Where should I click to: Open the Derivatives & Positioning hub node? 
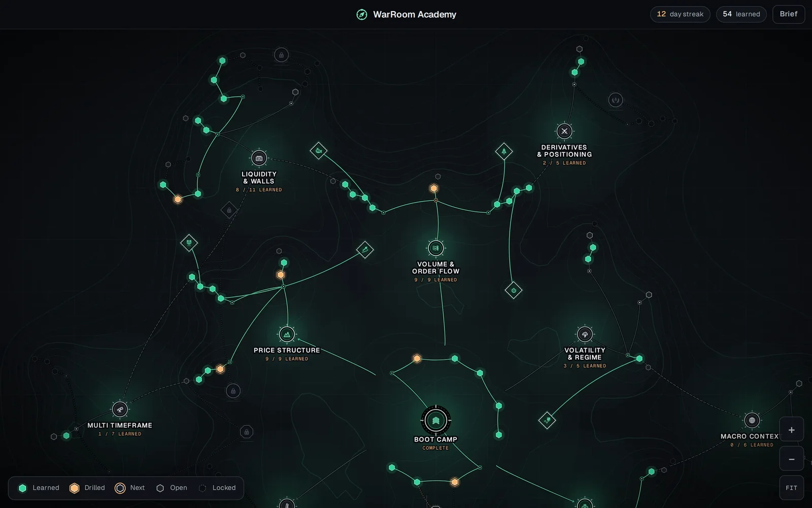[564, 131]
